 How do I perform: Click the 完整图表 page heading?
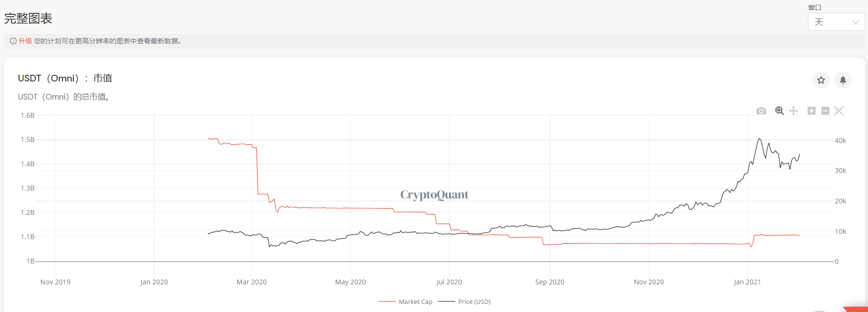[28, 19]
